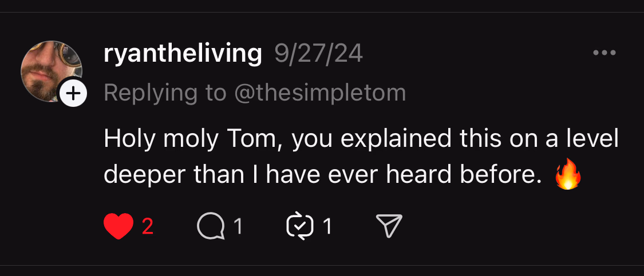Viewport: 644px width, 276px height.
Task: Click the 'Replying to' label
Action: (165, 93)
